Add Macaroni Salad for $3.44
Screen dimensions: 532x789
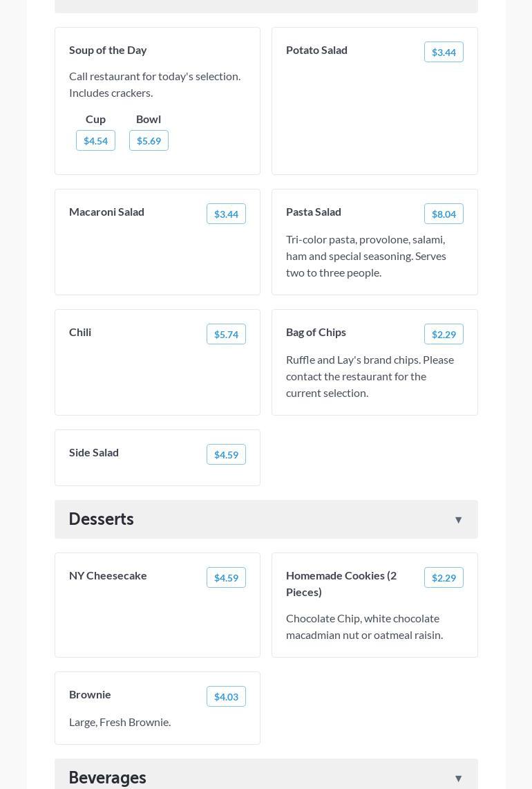(x=226, y=214)
